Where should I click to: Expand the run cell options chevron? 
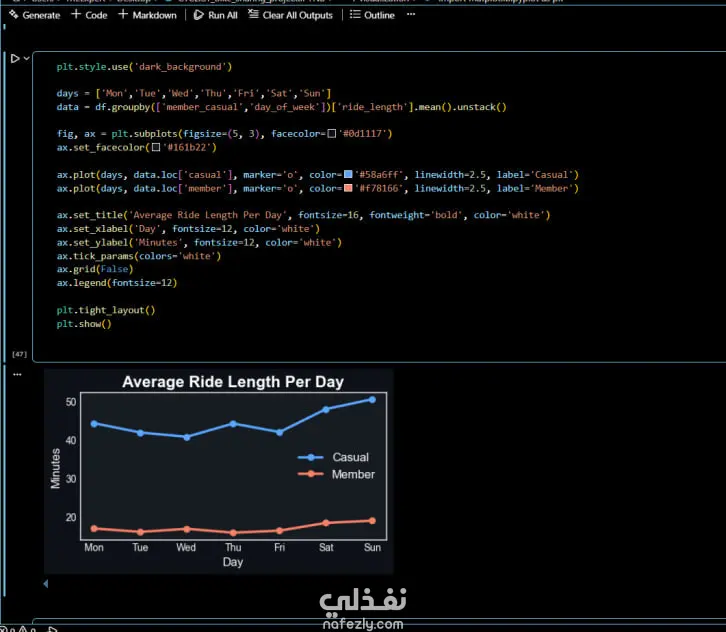pyautogui.click(x=26, y=58)
